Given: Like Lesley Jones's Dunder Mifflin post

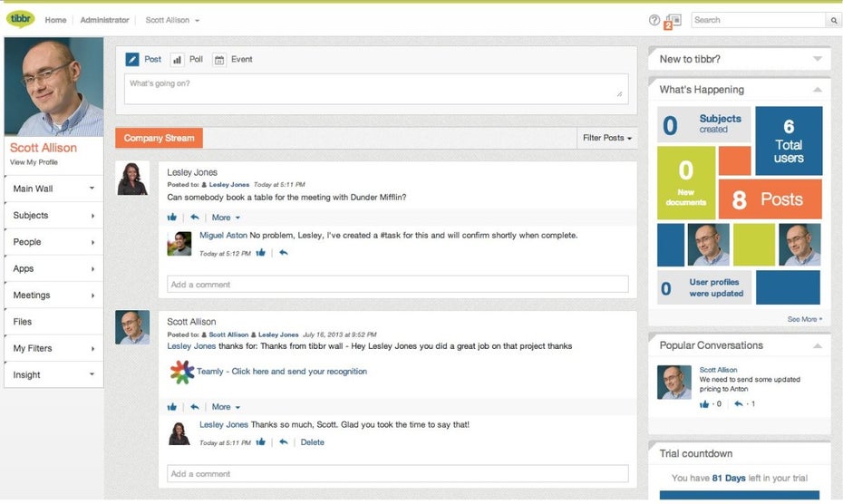Looking at the screenshot, I should [172, 218].
